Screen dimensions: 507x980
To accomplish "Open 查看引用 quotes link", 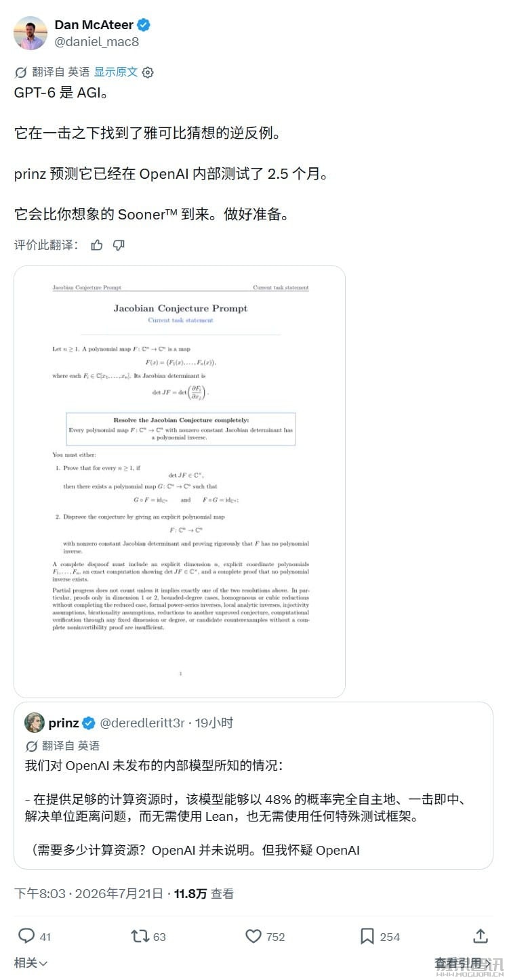I will [463, 963].
